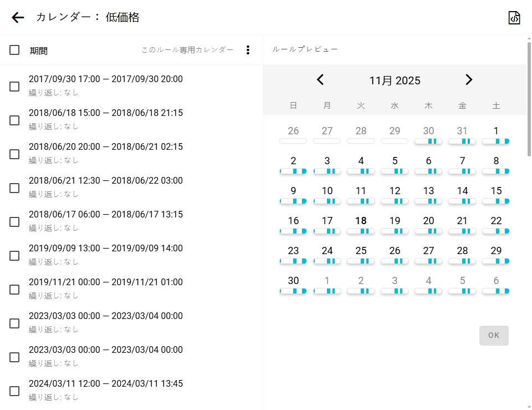Open the 2019/11/21 00:00 period entry
This screenshot has width=532, height=410.
coord(106,282)
